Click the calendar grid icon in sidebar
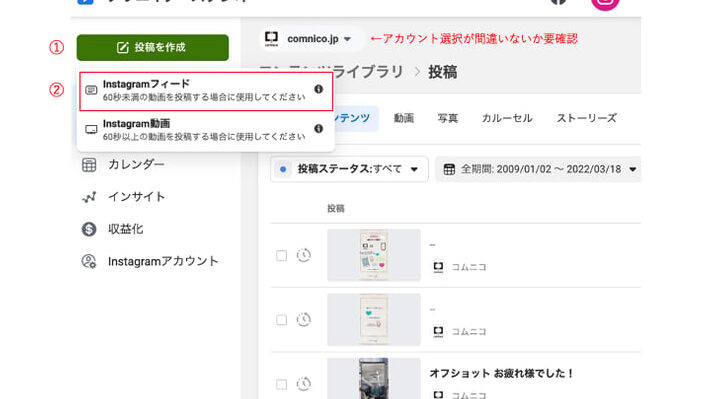Viewport: 711px width, 399px height. point(89,165)
